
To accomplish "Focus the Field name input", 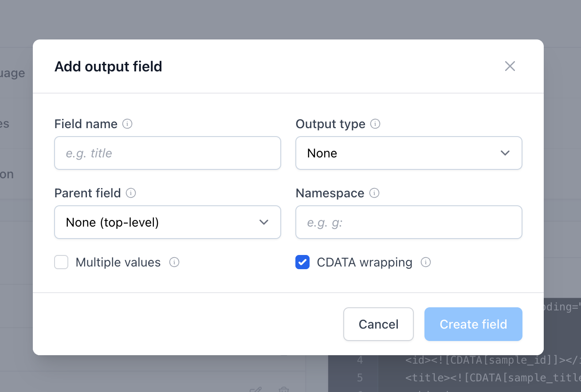I will [x=167, y=153].
